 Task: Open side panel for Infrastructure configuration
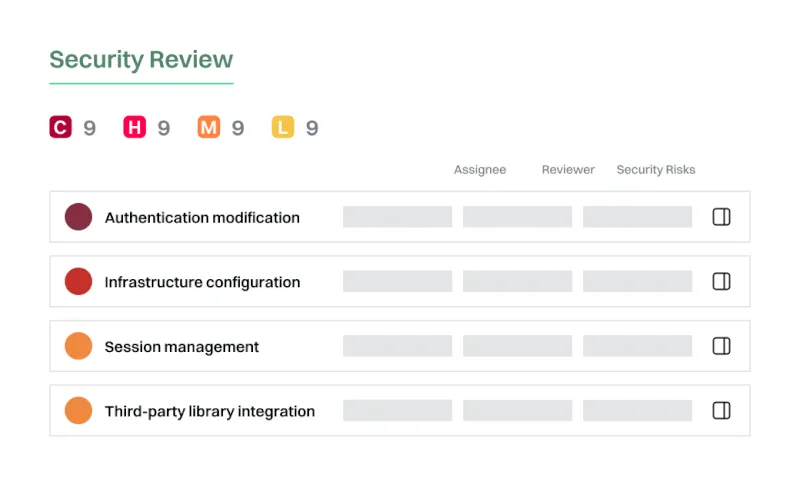(721, 281)
